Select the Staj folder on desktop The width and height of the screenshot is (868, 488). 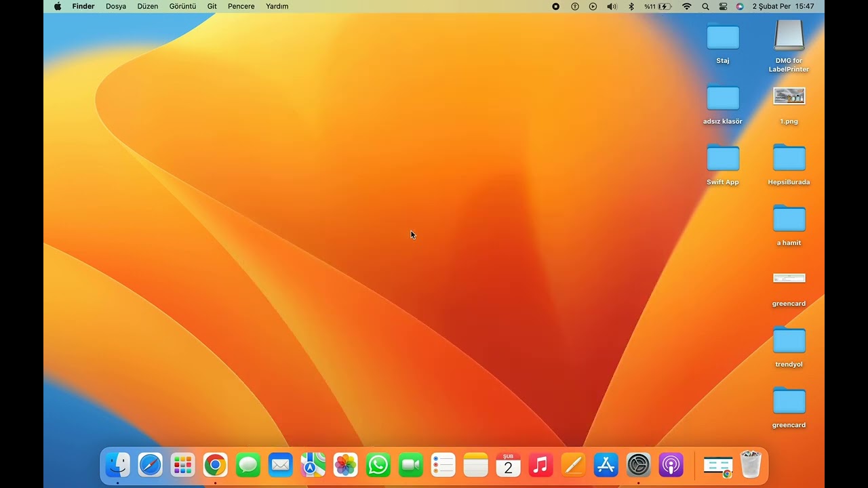click(x=723, y=37)
